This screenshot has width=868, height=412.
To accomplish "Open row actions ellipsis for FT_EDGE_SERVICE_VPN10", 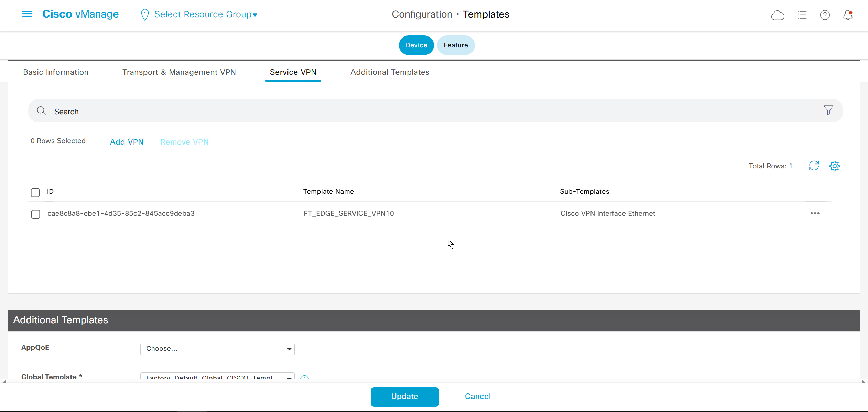I will click(x=815, y=213).
